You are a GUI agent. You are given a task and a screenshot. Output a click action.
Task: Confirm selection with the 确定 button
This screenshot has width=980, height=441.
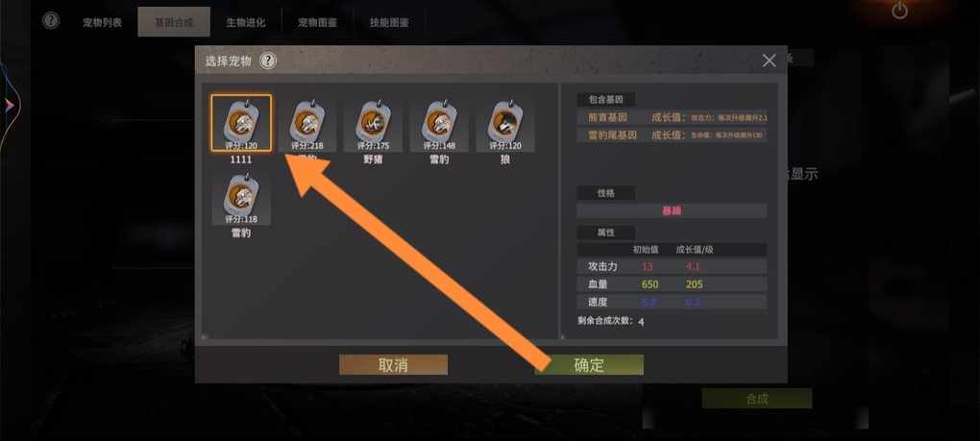(x=589, y=365)
